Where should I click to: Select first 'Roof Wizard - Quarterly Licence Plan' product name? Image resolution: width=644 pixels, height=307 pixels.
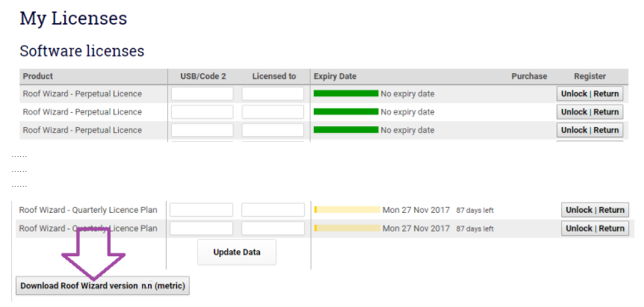88,210
